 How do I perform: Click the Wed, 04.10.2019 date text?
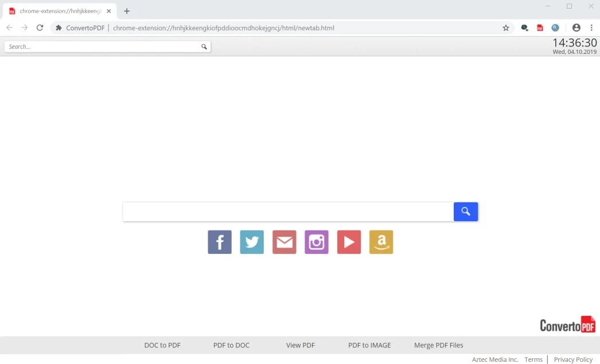click(x=574, y=52)
